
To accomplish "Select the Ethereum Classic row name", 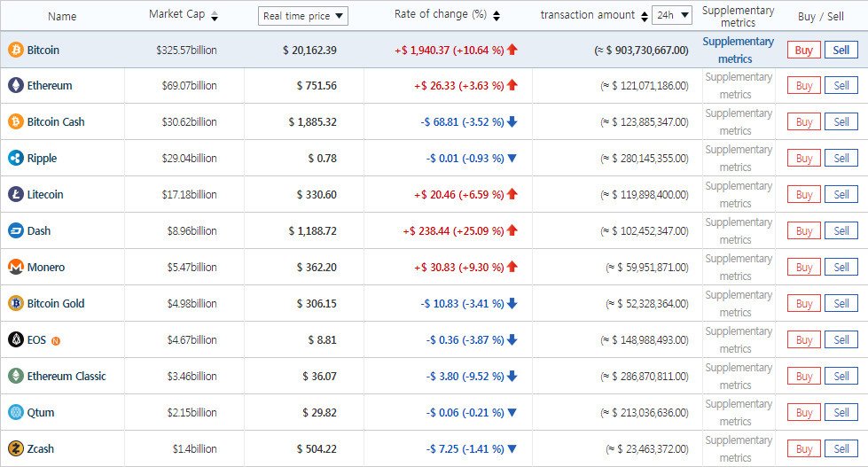I will 66,377.
